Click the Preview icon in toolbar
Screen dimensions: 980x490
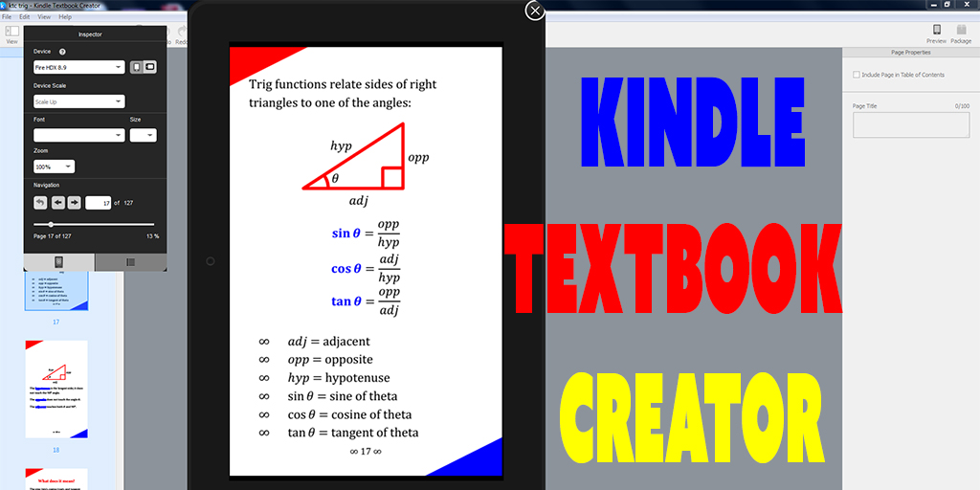(x=936, y=32)
